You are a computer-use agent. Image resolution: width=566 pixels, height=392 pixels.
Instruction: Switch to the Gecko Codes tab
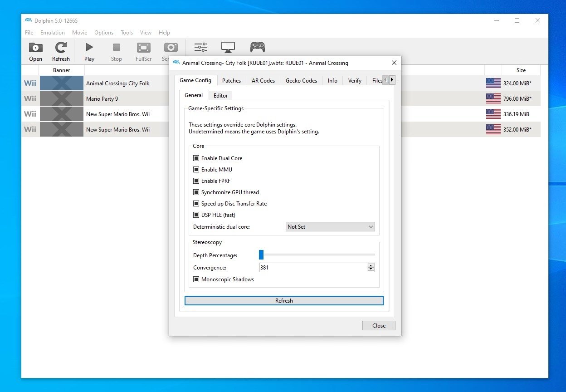point(301,80)
